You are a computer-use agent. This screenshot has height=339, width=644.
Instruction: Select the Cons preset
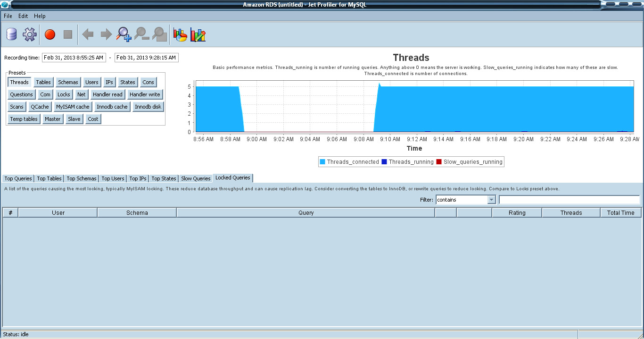[149, 82]
